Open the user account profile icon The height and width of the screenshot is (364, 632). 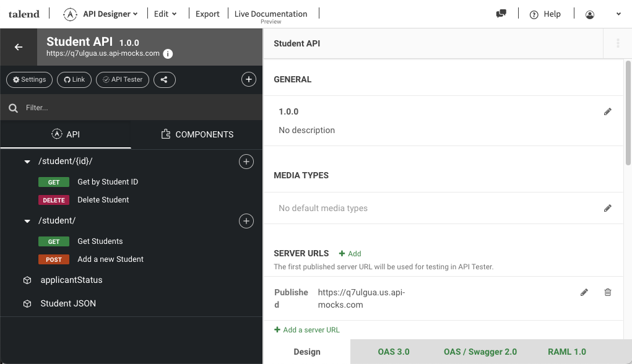pos(590,14)
